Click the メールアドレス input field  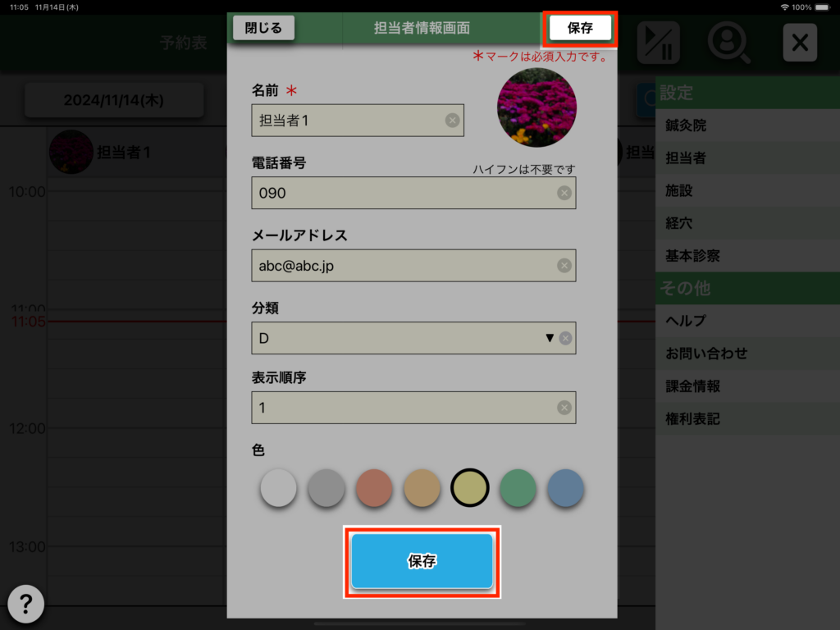click(x=413, y=266)
